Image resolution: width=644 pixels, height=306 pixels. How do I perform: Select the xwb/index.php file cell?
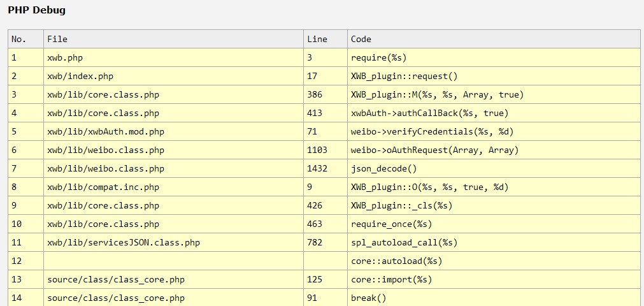[x=80, y=76]
